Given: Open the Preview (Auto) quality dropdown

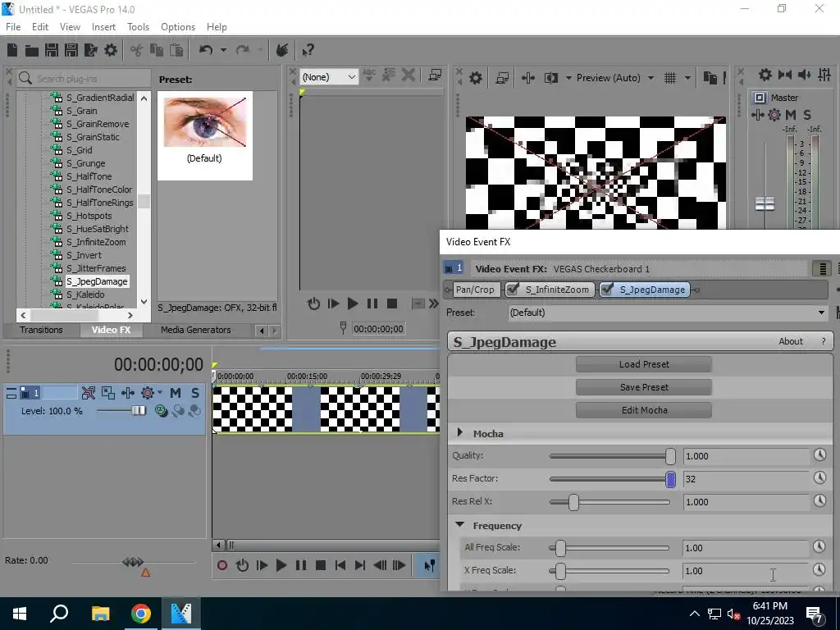Looking at the screenshot, I should [x=651, y=78].
